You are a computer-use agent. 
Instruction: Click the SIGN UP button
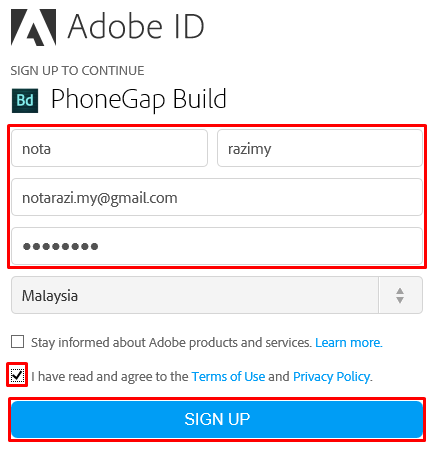coord(217,419)
